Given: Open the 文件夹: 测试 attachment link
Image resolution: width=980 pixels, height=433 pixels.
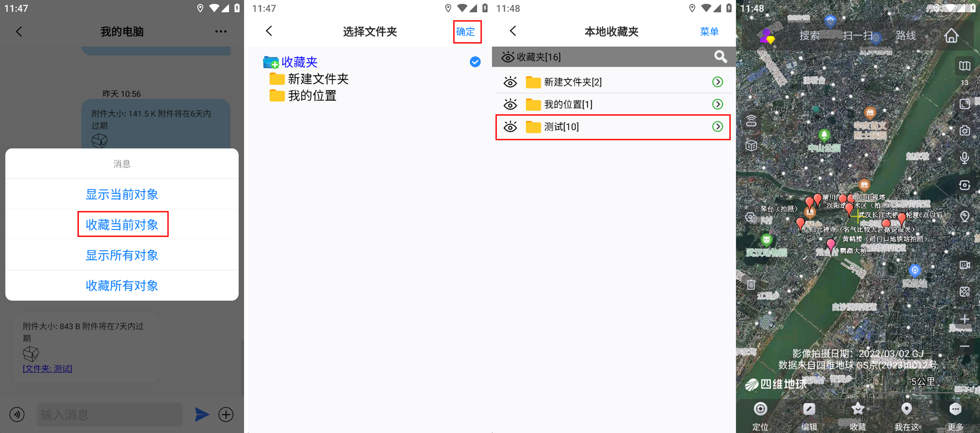Looking at the screenshot, I should (x=48, y=369).
